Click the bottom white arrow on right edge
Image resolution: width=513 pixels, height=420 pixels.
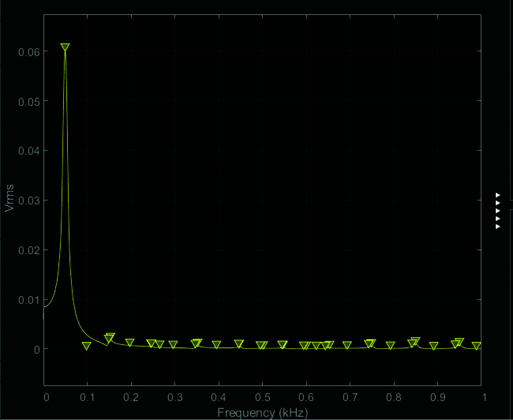click(x=498, y=226)
